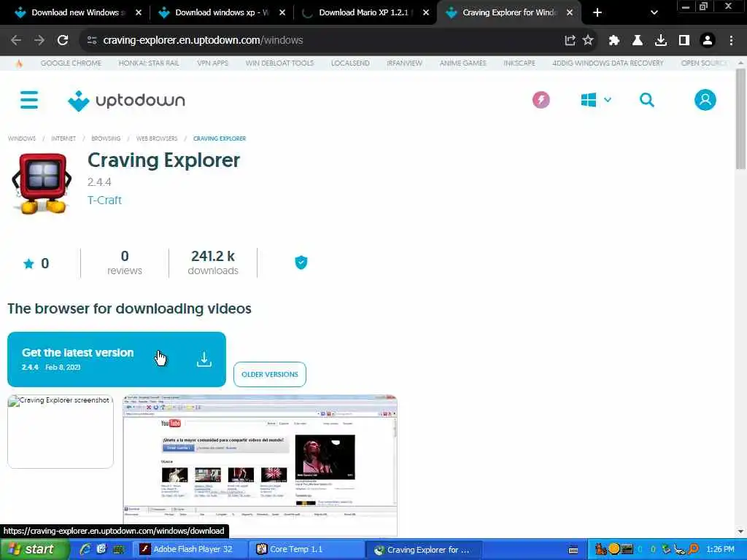Image resolution: width=747 pixels, height=560 pixels.
Task: Share this page icon
Action: pos(570,41)
